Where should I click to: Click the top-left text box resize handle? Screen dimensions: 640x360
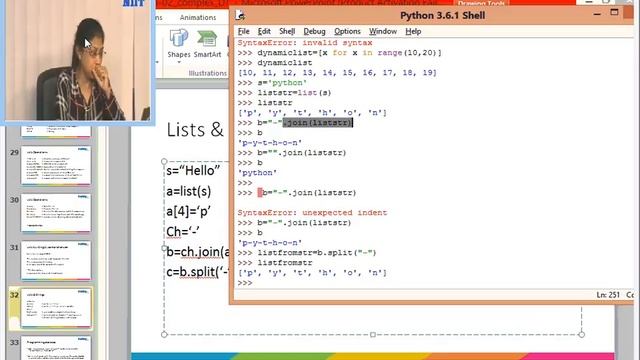click(164, 162)
